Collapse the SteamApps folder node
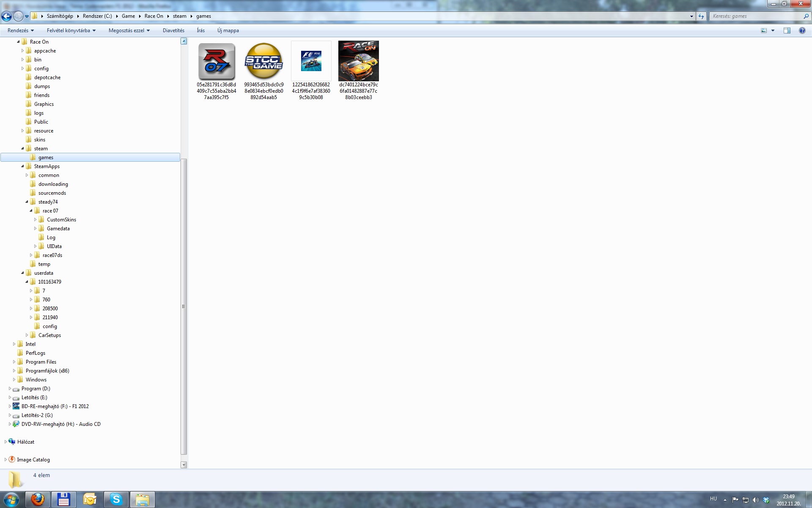This screenshot has width=812, height=508. [22, 166]
